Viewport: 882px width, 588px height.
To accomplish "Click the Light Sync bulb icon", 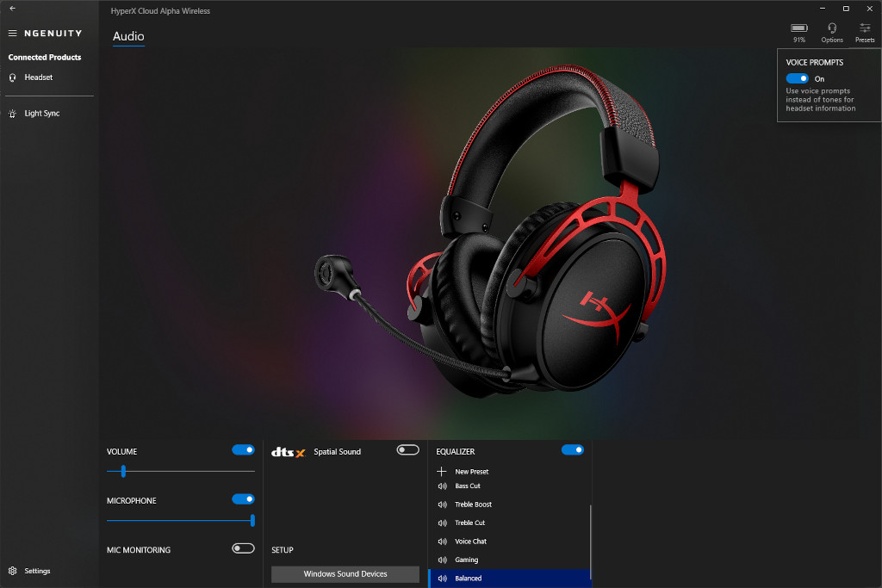I will 13,114.
